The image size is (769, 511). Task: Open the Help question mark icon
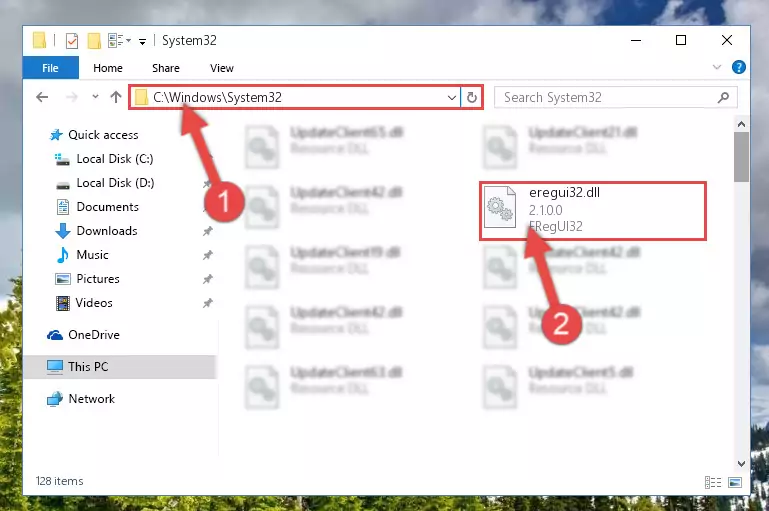coord(739,67)
